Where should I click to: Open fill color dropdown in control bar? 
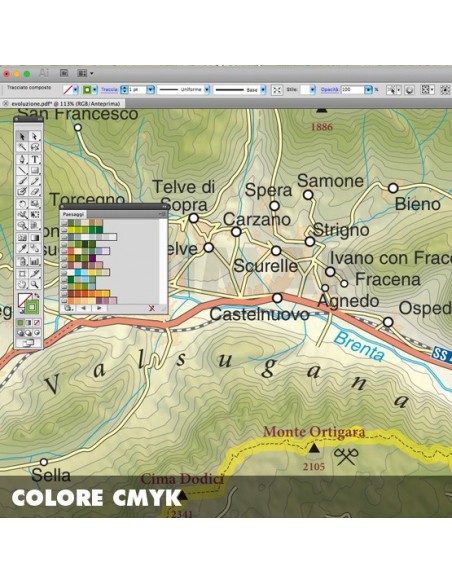[x=76, y=90]
